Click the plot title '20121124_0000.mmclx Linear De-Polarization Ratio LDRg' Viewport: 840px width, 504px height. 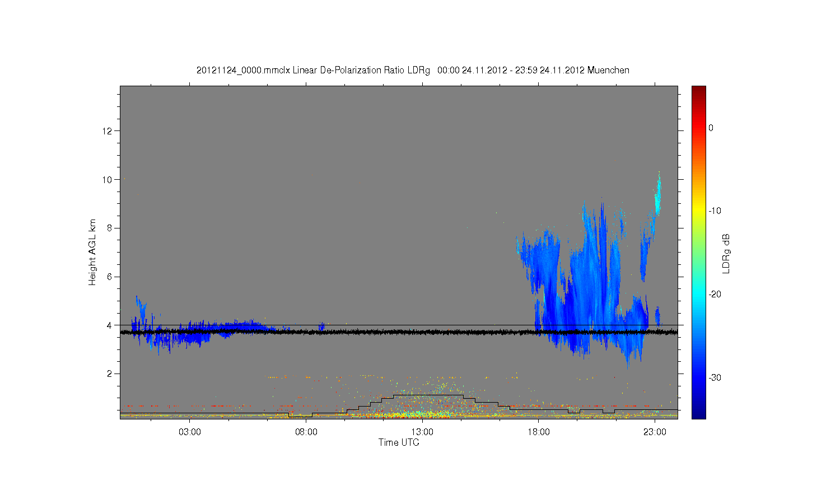(313, 71)
